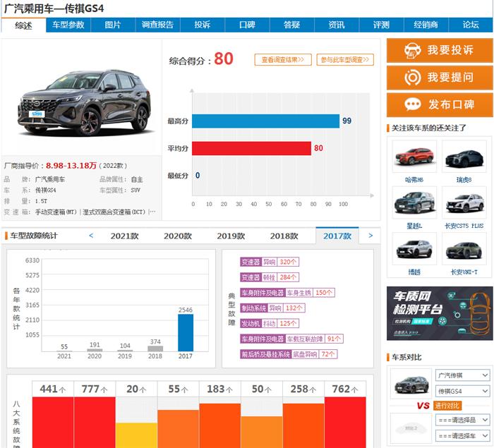The width and height of the screenshot is (494, 448).
Task: Click the car icon on 我要投诉 button
Action: point(412,50)
